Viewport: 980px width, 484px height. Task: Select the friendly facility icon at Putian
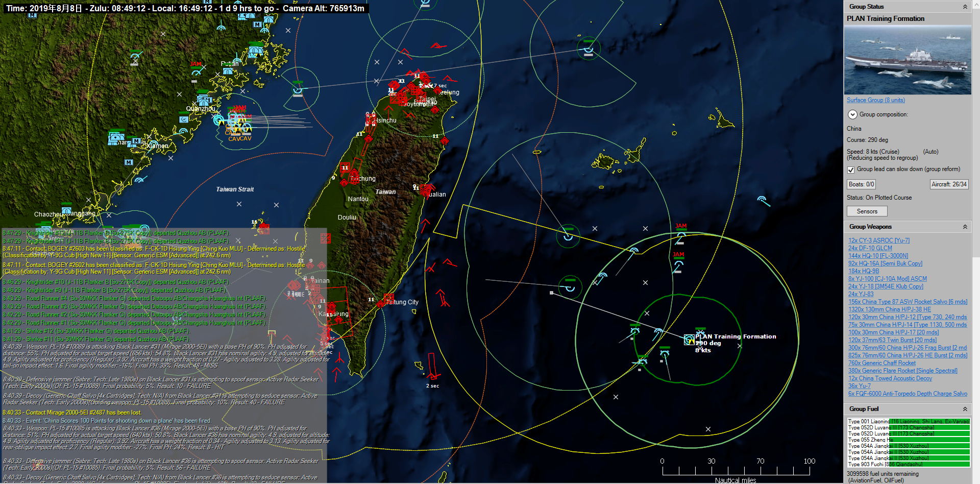click(x=228, y=70)
